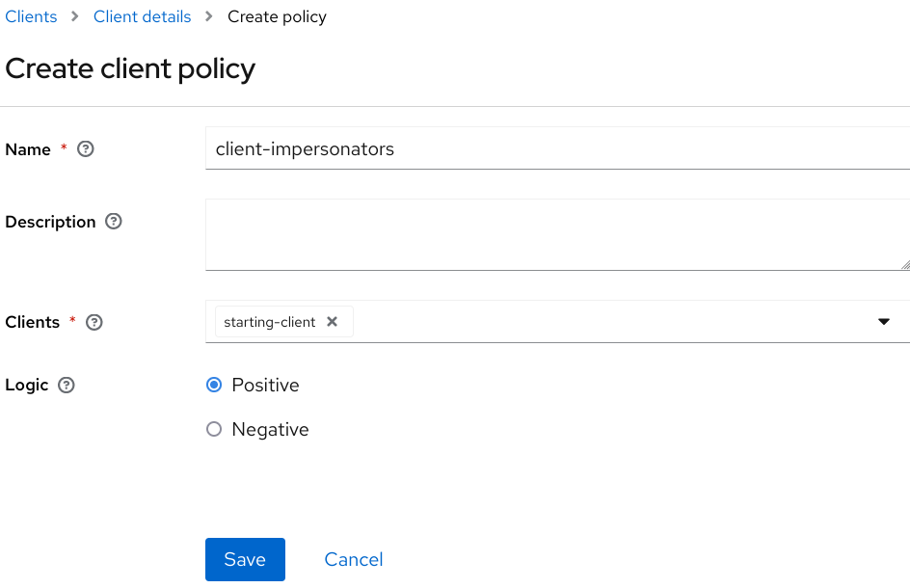Choose Negative logic
910x588 pixels.
pos(214,429)
